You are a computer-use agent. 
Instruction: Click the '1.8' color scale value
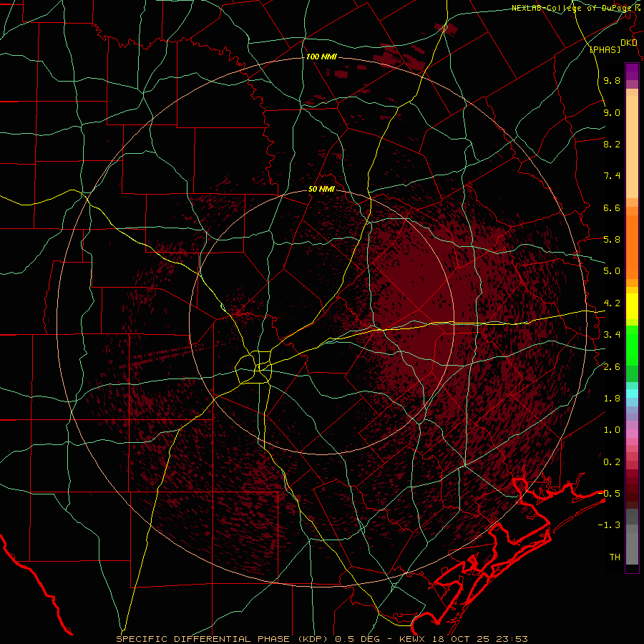612,399
